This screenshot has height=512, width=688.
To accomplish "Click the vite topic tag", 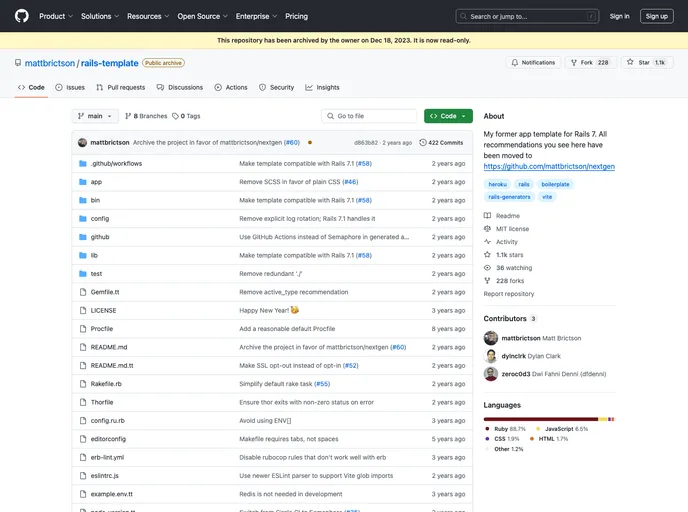I will tap(547, 197).
